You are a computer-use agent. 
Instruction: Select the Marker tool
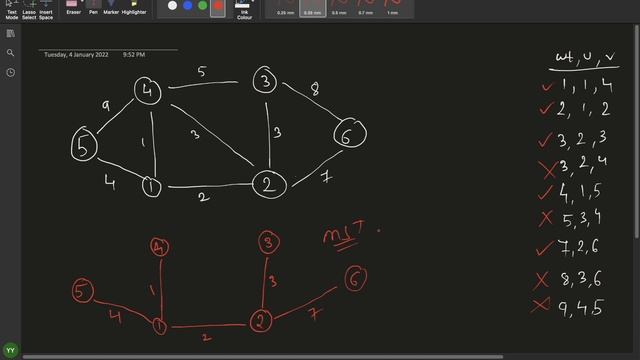pyautogui.click(x=111, y=8)
